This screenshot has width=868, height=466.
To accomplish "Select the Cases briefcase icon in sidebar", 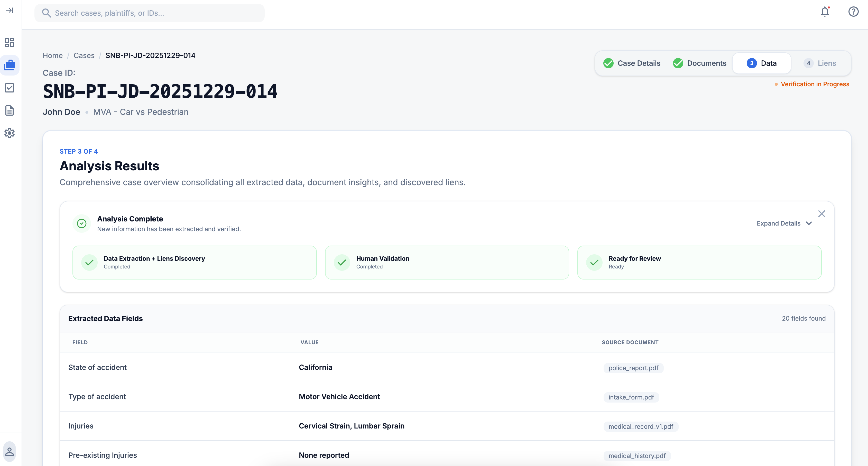I will (x=10, y=65).
